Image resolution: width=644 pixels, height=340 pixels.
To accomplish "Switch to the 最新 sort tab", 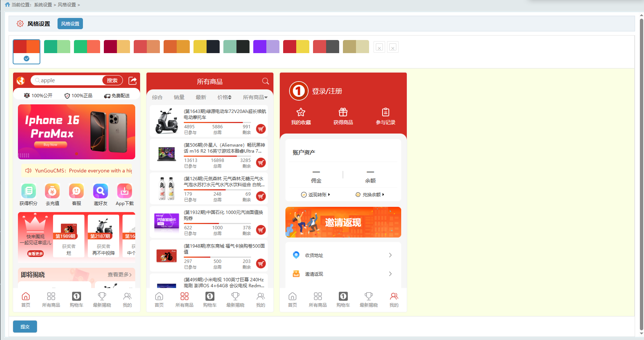I will click(x=201, y=97).
